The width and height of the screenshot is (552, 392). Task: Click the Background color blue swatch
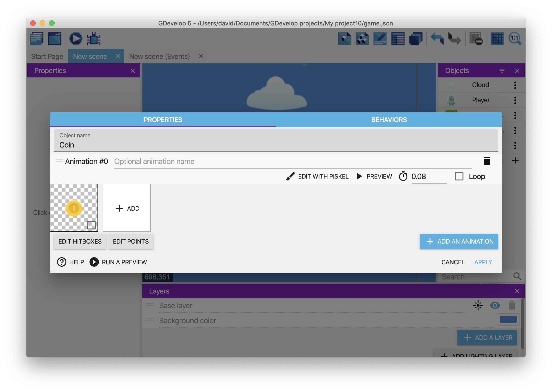(x=508, y=320)
